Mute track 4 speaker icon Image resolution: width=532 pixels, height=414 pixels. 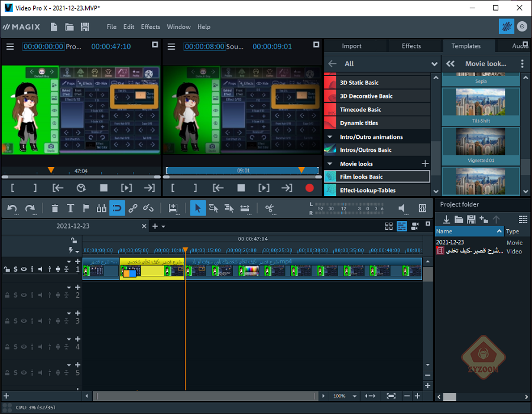coord(40,347)
